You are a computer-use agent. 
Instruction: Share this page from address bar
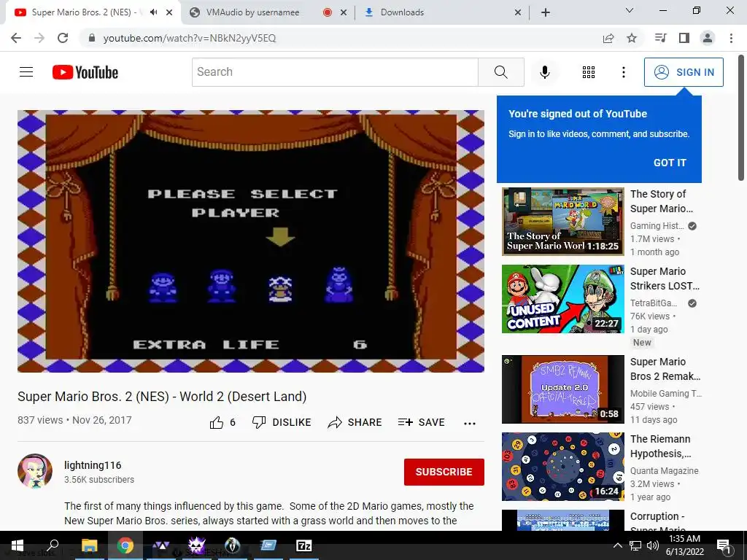pos(608,38)
